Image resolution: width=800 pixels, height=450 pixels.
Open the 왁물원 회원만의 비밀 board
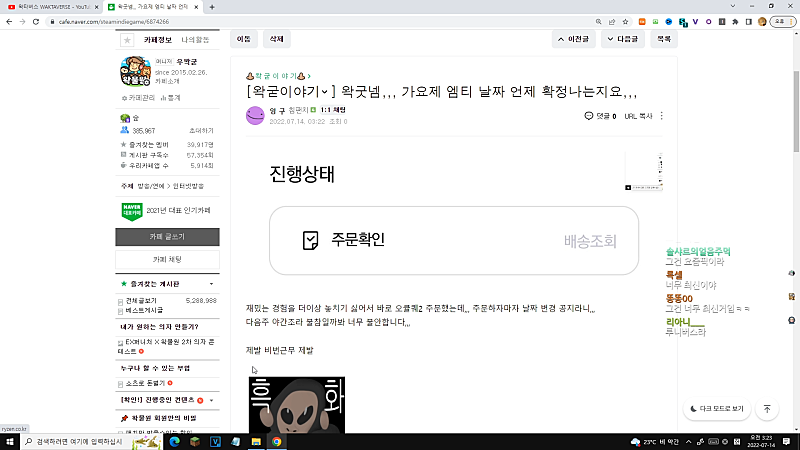(x=164, y=418)
